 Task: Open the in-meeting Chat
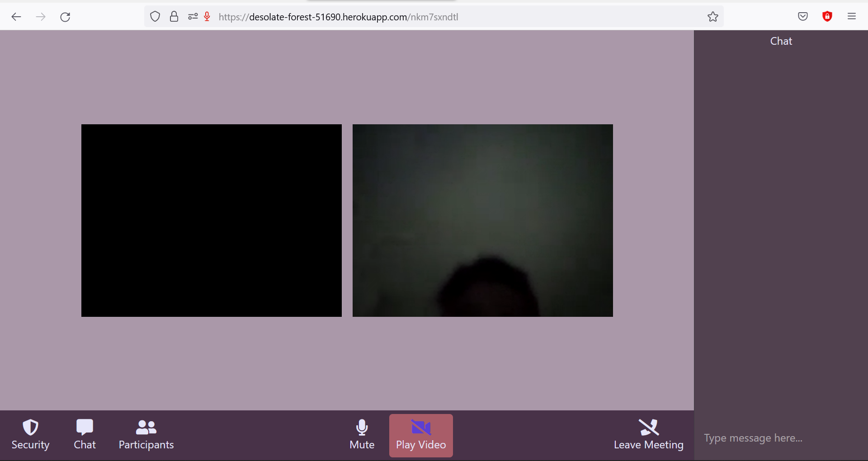click(85, 434)
